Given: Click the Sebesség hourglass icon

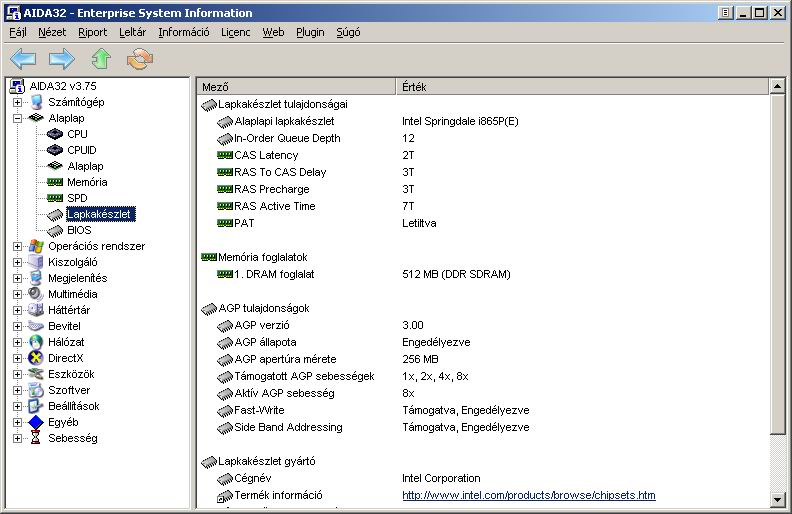Looking at the screenshot, I should tap(35, 438).
